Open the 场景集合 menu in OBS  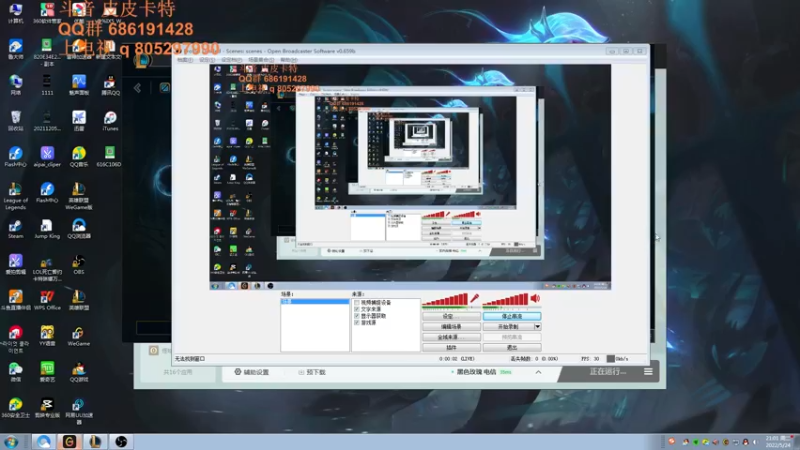coord(260,60)
